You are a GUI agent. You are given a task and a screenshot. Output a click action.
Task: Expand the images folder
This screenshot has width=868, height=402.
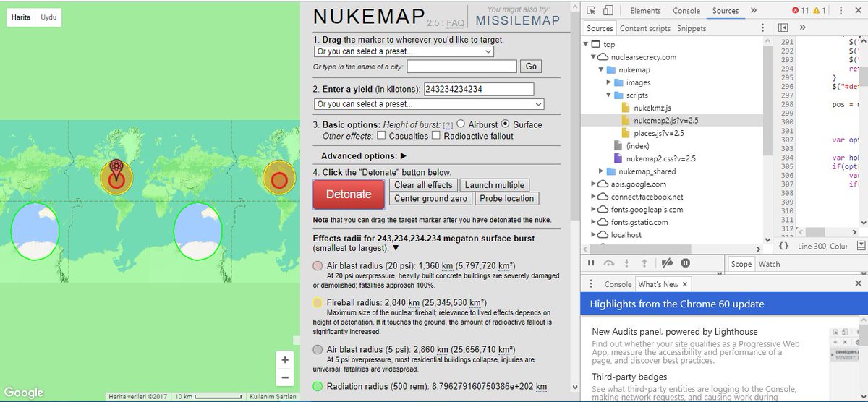point(610,82)
